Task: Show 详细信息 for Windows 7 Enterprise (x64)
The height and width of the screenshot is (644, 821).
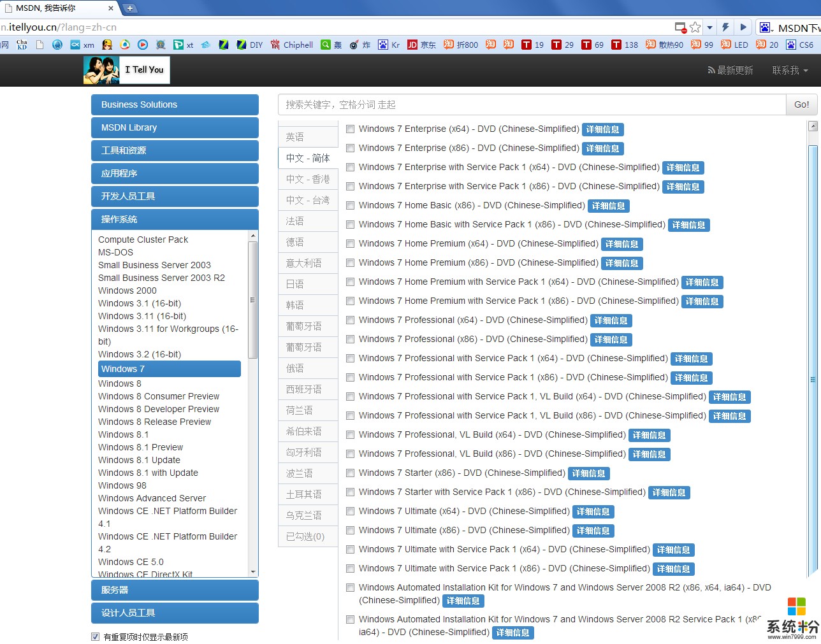Action: coord(603,129)
